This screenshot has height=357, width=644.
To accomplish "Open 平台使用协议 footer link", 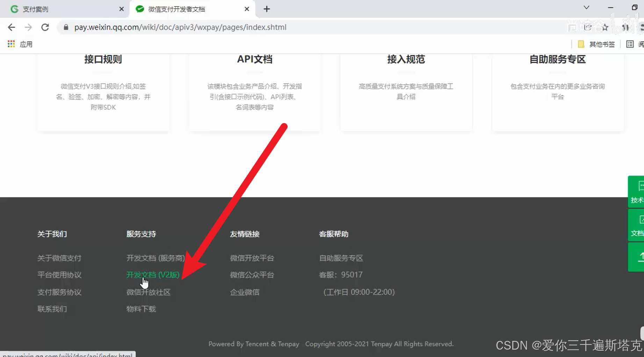I will coord(59,275).
